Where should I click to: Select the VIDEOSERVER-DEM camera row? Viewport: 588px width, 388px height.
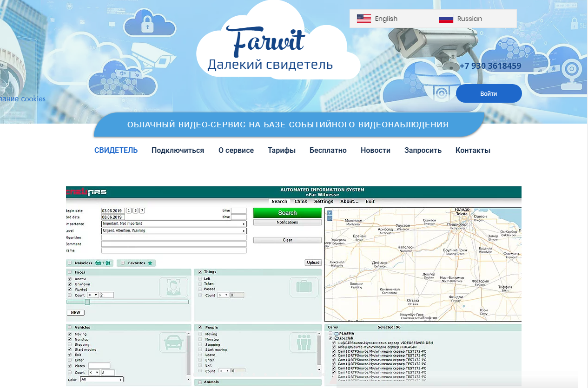click(385, 343)
